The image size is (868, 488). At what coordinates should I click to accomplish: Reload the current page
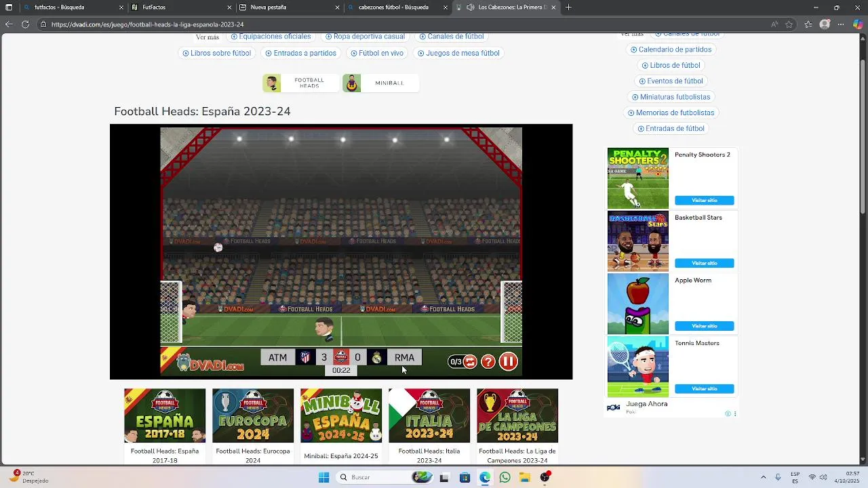(25, 24)
